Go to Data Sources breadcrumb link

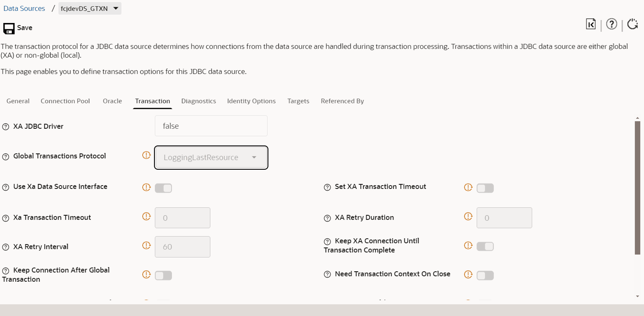(24, 8)
